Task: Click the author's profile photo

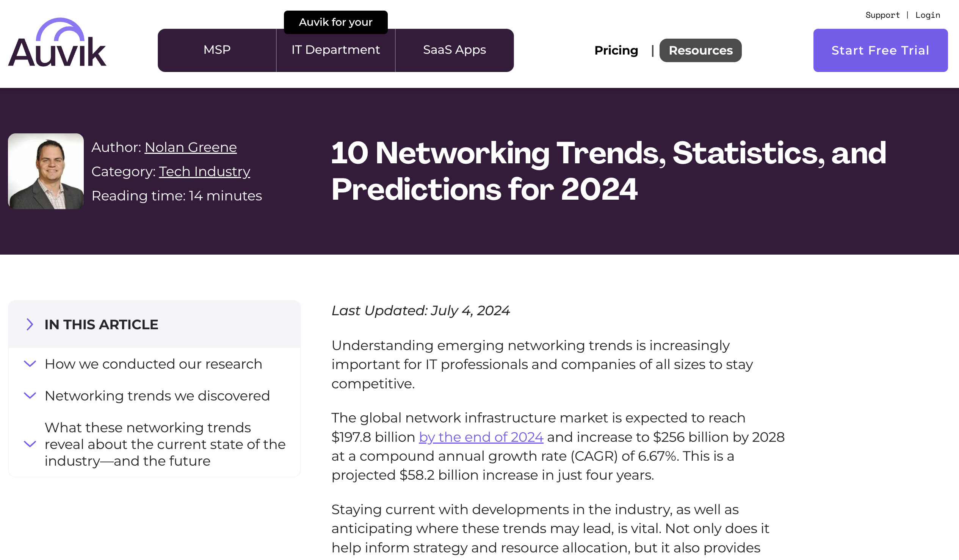Action: click(x=45, y=171)
